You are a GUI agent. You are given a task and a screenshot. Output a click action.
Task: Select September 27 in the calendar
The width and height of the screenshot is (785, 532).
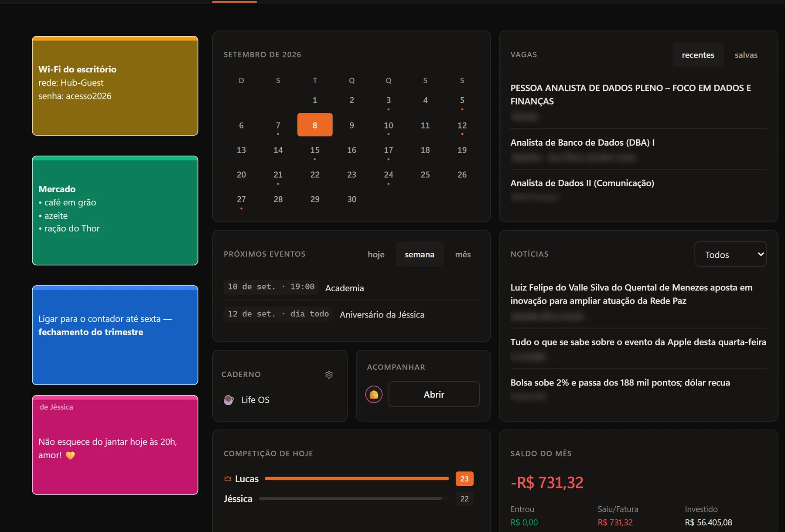241,200
